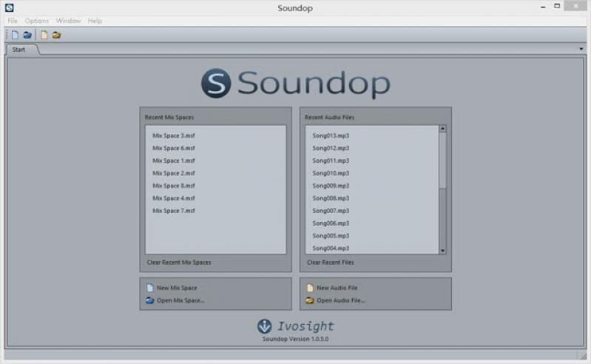Image resolution: width=591 pixels, height=364 pixels.
Task: Open Mix Space 6.msf
Action: point(174,148)
